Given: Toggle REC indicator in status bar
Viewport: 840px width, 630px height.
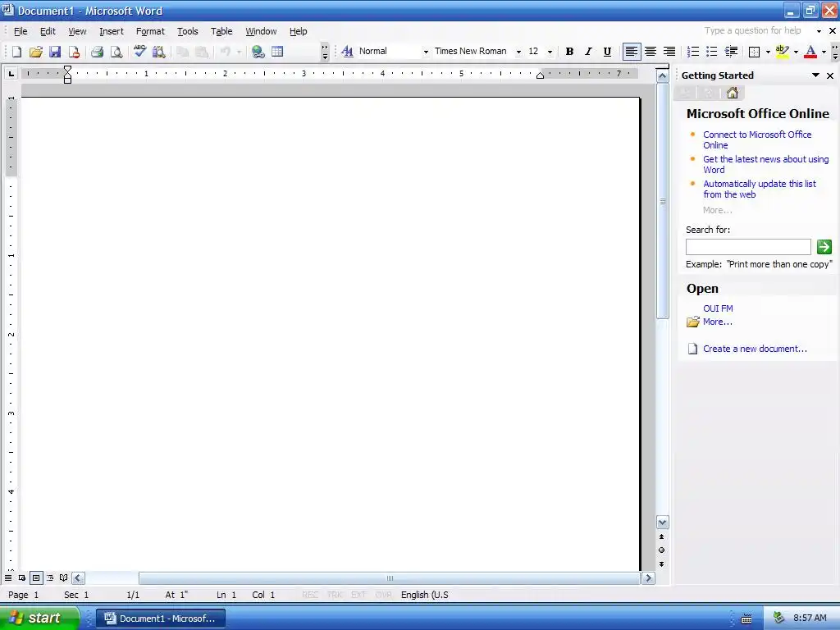Looking at the screenshot, I should (x=310, y=595).
